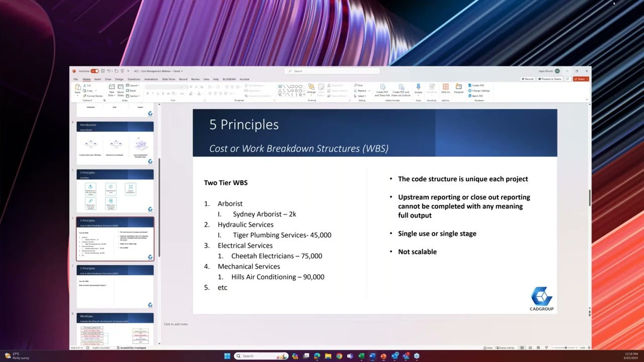The width and height of the screenshot is (644, 362).
Task: Click Create PDF and Share link
Action: [382, 90]
